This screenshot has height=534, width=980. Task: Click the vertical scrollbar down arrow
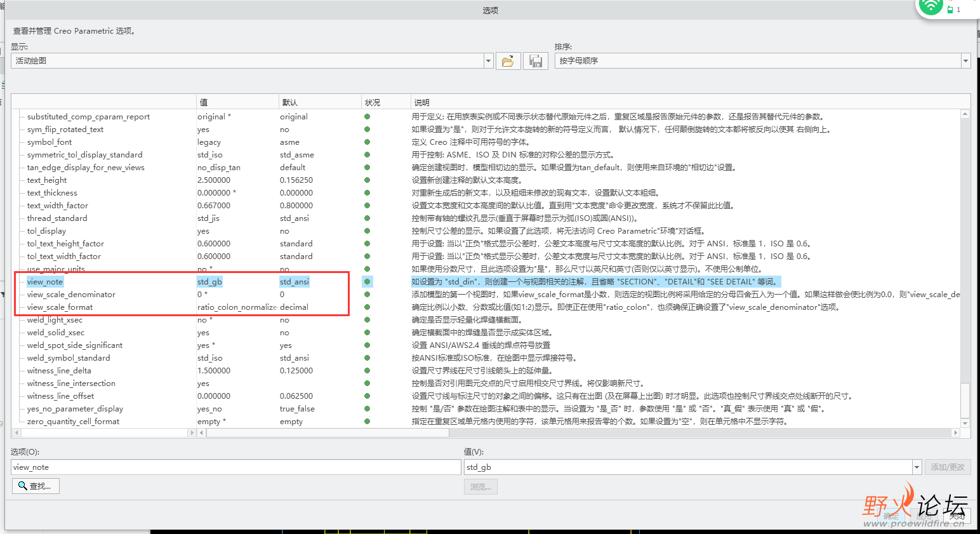click(965, 423)
